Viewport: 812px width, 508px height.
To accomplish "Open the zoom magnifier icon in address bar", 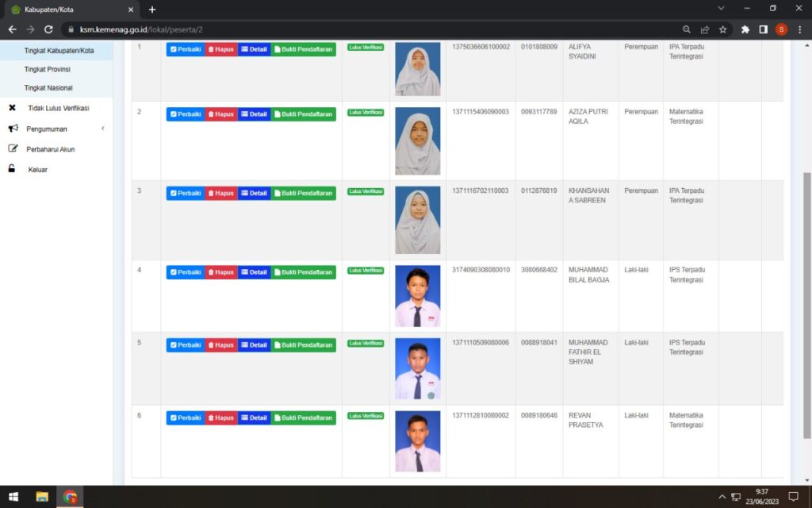I will (x=687, y=29).
